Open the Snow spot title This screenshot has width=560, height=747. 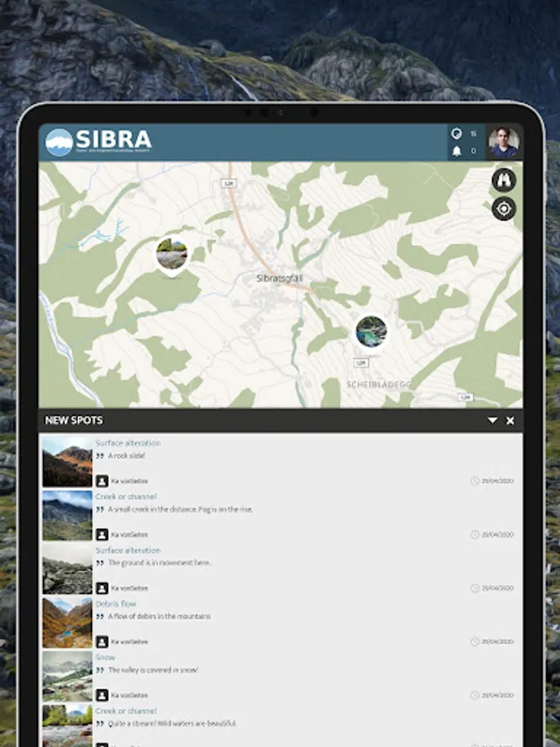pyautogui.click(x=105, y=657)
